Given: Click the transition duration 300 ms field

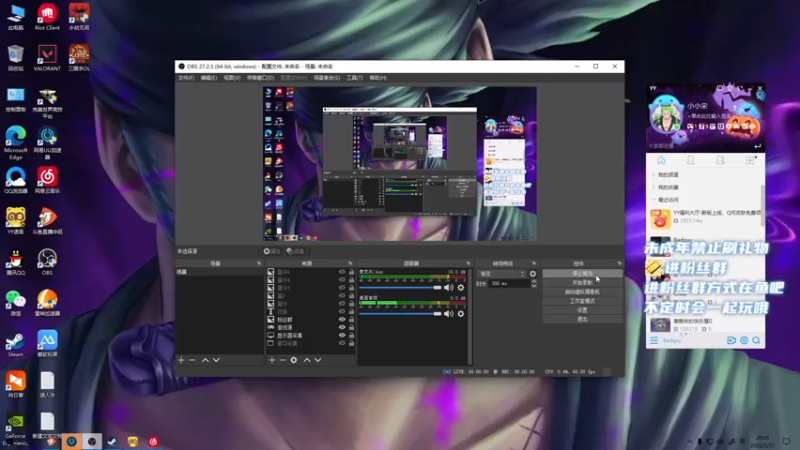Looking at the screenshot, I should click(x=508, y=284).
